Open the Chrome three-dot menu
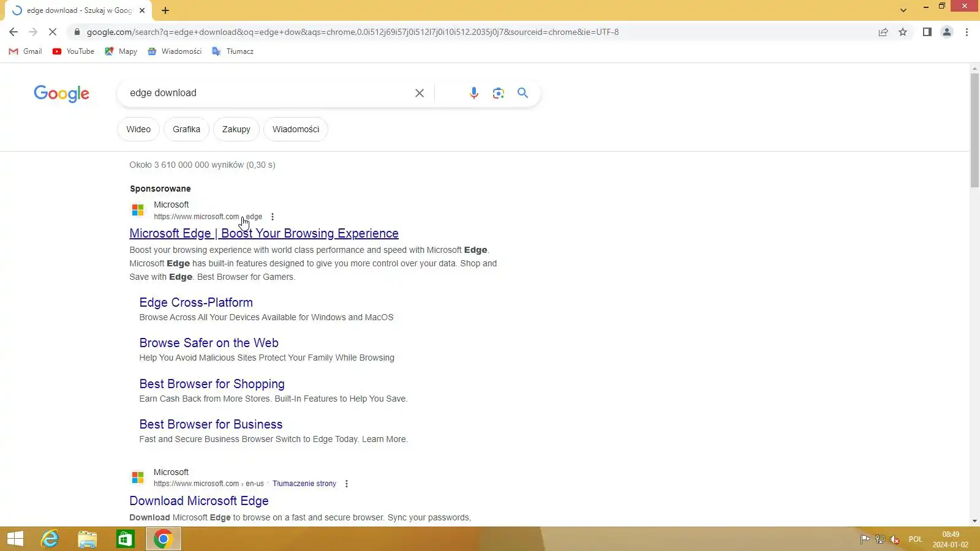The width and height of the screenshot is (980, 551). [x=967, y=32]
